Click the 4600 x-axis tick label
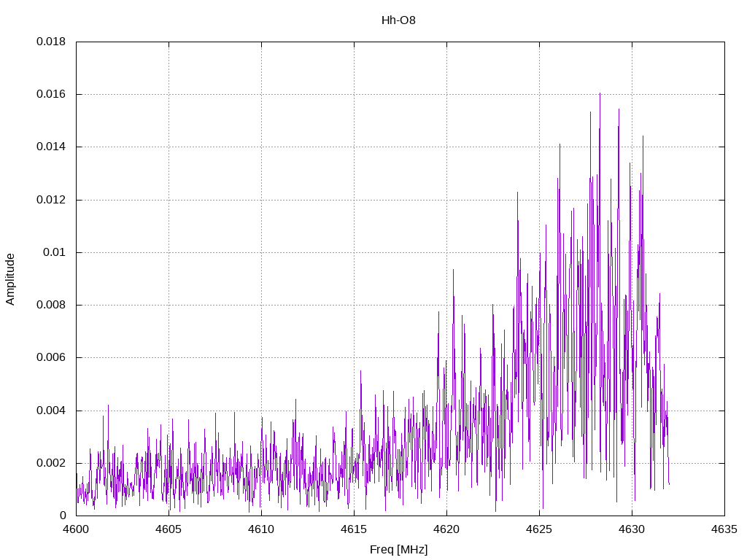The image size is (747, 560). (76, 529)
